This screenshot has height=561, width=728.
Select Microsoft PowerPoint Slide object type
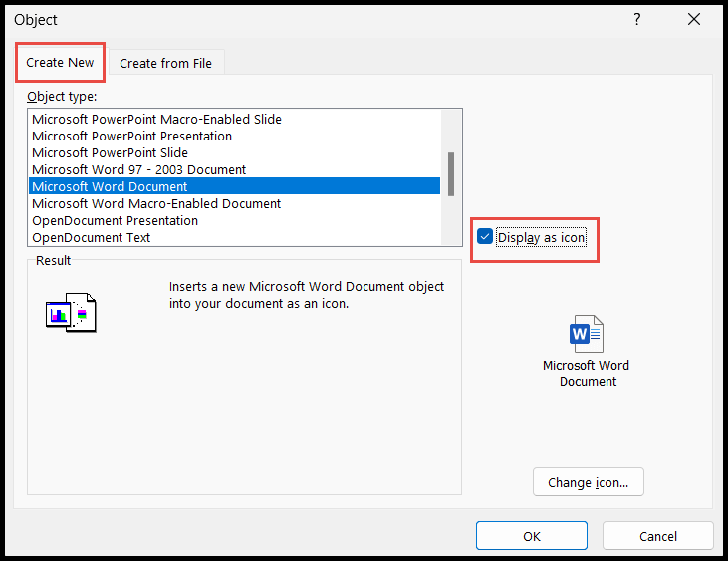[234, 152]
